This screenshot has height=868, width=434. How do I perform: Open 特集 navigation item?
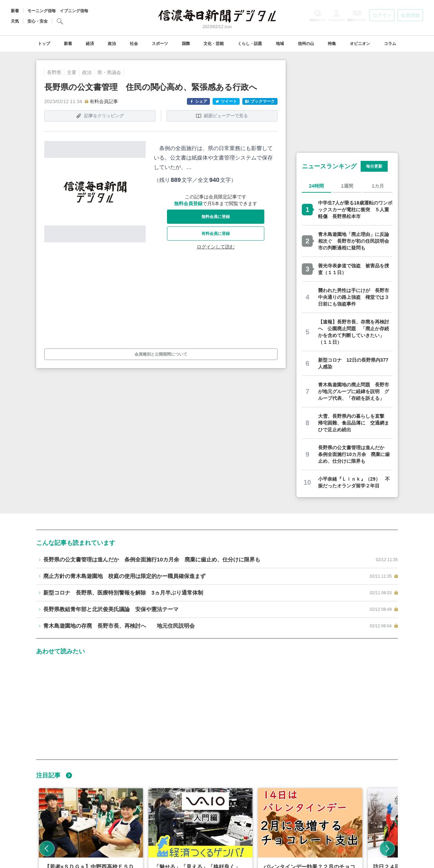332,44
